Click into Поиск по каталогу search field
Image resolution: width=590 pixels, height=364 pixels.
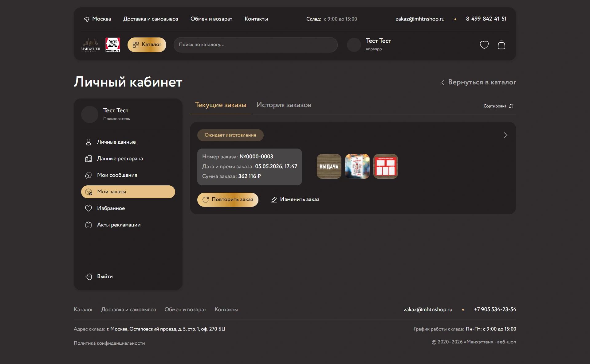click(256, 45)
